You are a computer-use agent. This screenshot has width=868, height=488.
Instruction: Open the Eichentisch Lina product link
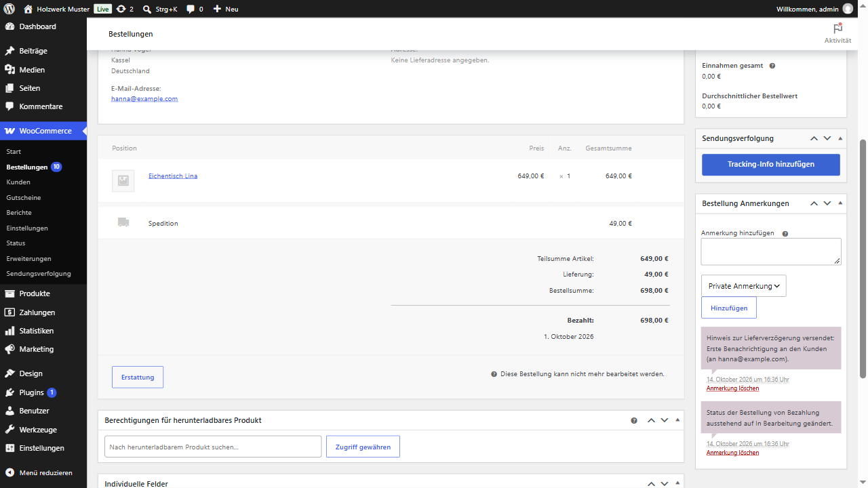pyautogui.click(x=173, y=176)
